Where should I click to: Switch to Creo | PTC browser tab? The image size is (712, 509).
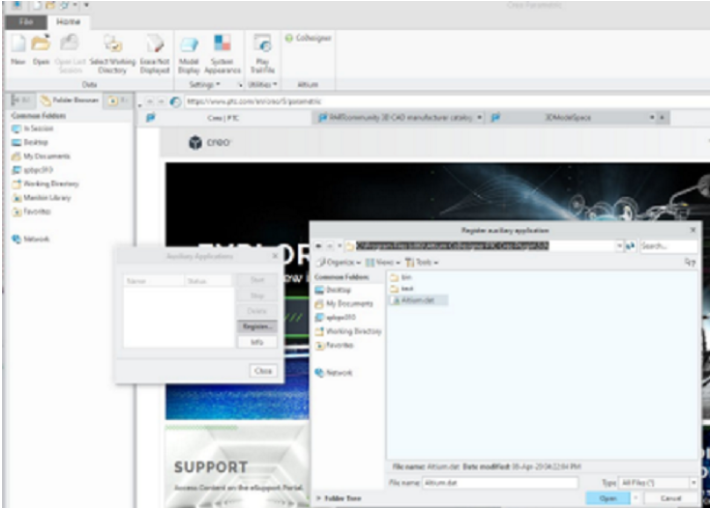click(223, 118)
